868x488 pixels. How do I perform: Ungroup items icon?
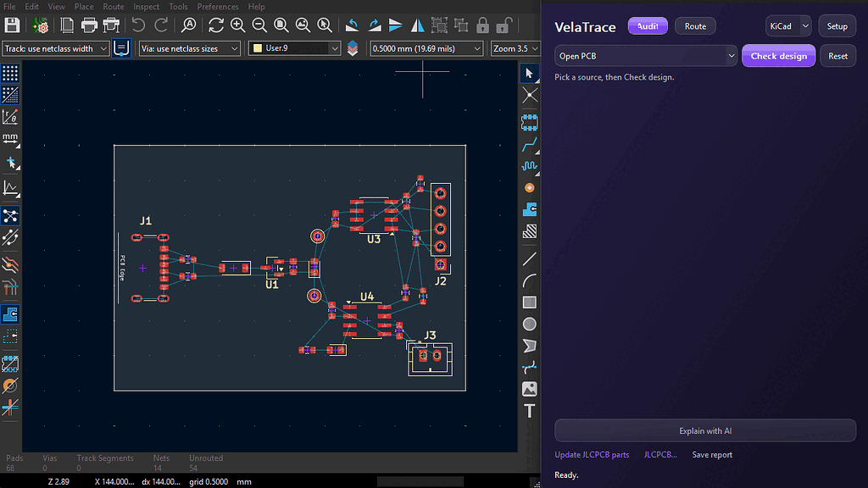pyautogui.click(x=460, y=25)
